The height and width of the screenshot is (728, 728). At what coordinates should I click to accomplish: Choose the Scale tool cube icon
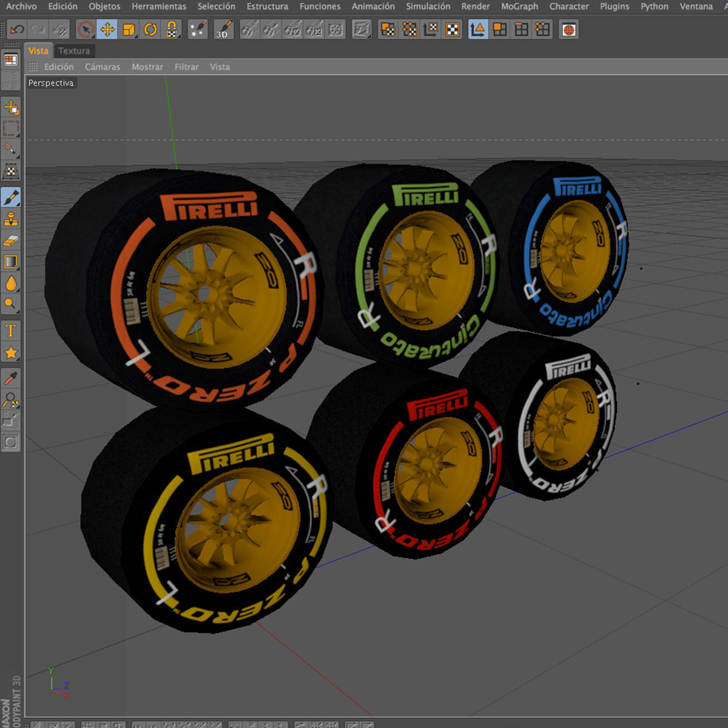[x=129, y=29]
